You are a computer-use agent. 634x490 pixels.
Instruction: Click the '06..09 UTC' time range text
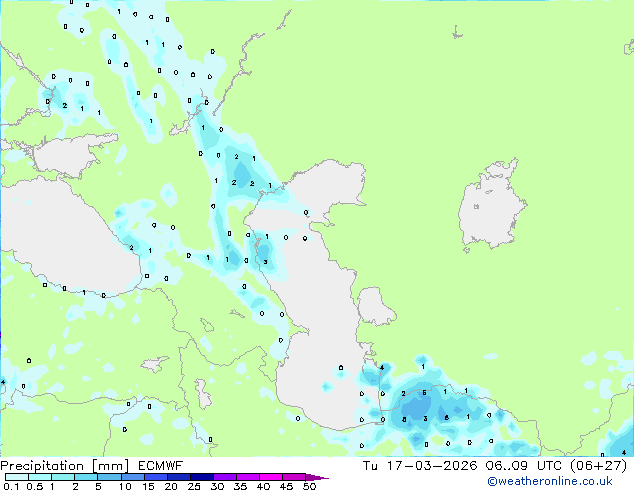[524, 466]
